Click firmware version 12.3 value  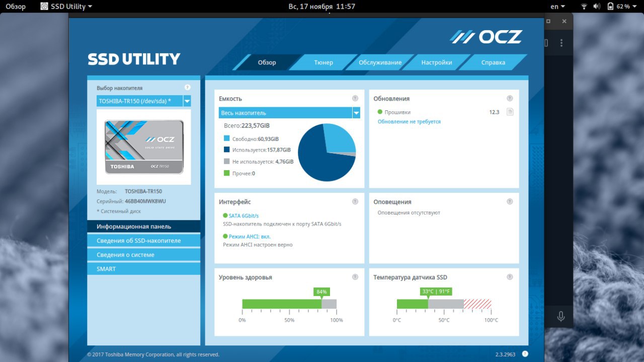pyautogui.click(x=494, y=112)
